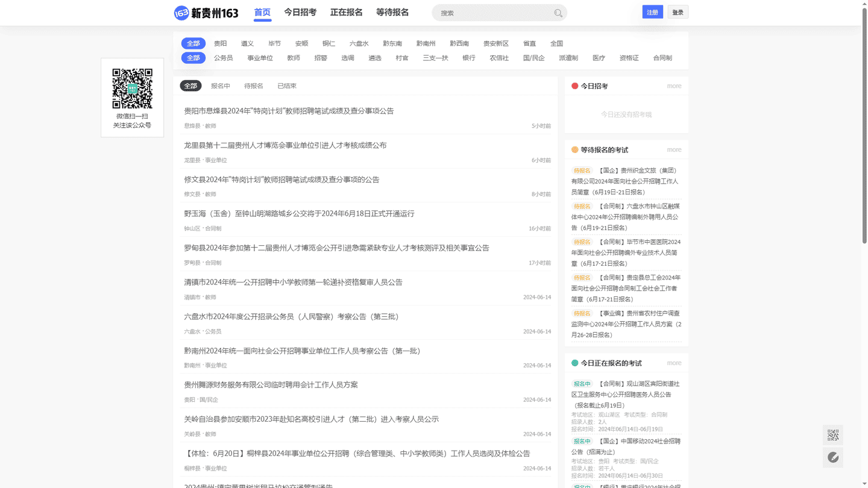Open 贵州舞源财务服务有限公司 article
Viewport: 868px width, 488px height.
tap(271, 384)
